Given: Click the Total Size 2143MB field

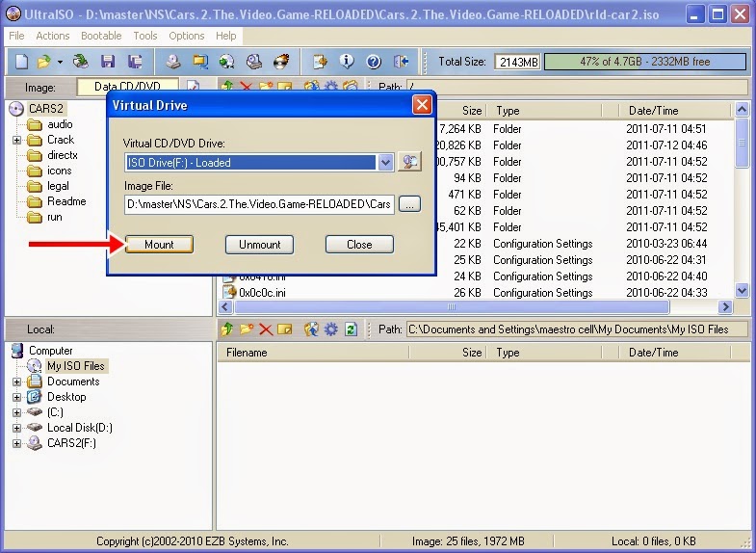Looking at the screenshot, I should click(518, 62).
